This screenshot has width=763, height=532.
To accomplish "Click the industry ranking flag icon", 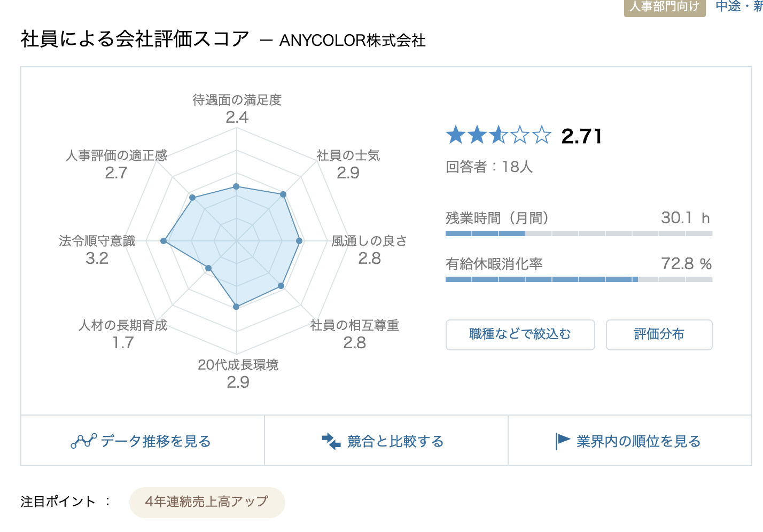I will (563, 441).
